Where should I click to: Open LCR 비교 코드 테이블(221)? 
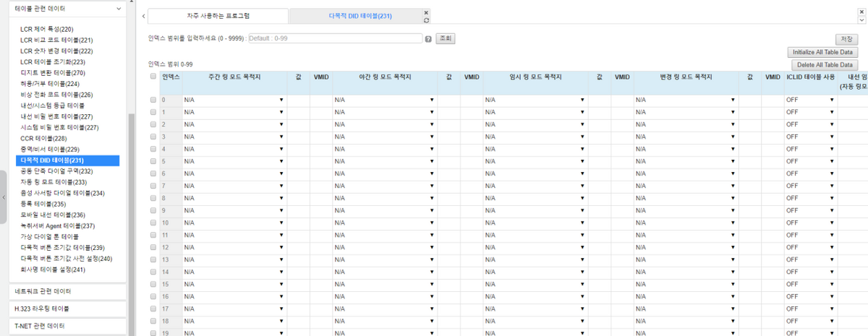(56, 40)
